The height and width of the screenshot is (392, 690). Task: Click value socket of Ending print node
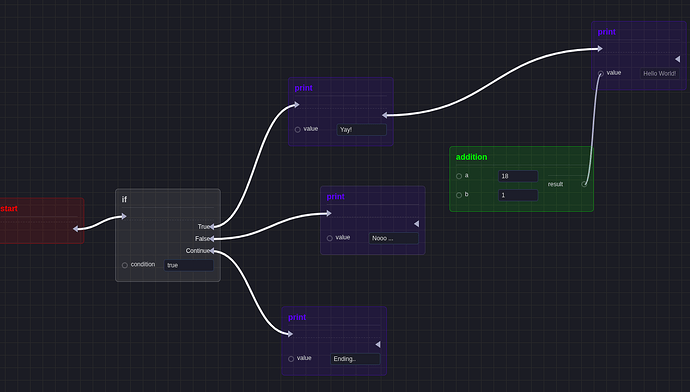click(x=291, y=359)
